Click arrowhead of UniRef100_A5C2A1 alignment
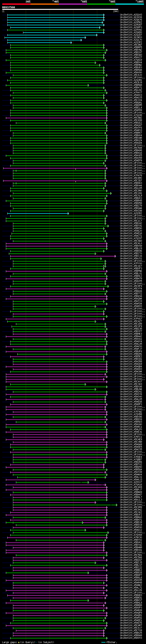Viewport: 146px width, 644px height. 111,193
